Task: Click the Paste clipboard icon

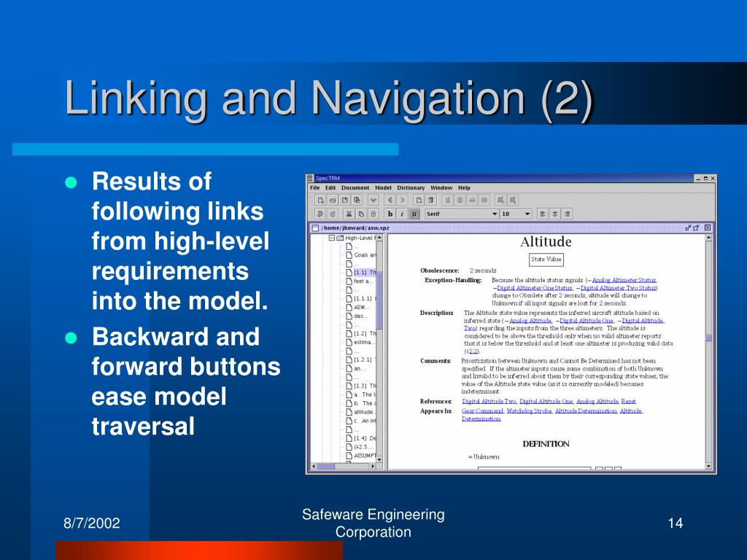Action: point(373,214)
